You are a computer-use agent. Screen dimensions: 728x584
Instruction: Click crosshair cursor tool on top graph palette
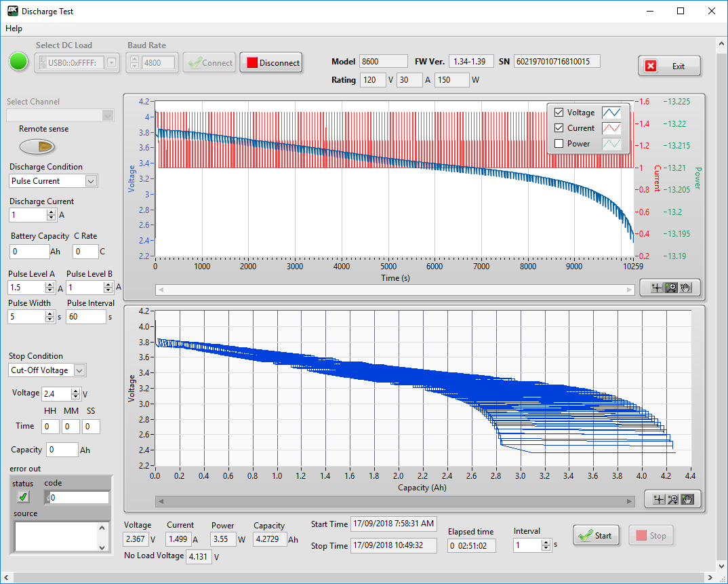point(655,288)
